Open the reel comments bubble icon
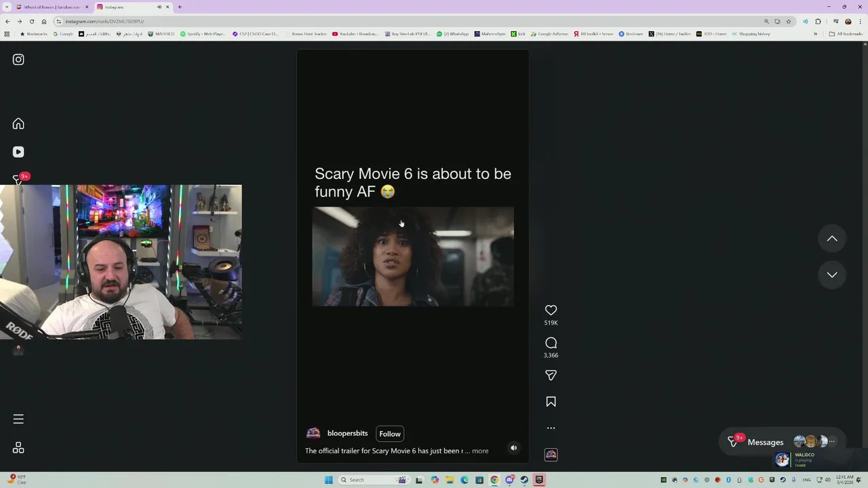Viewport: 868px width, 488px height. point(551,343)
